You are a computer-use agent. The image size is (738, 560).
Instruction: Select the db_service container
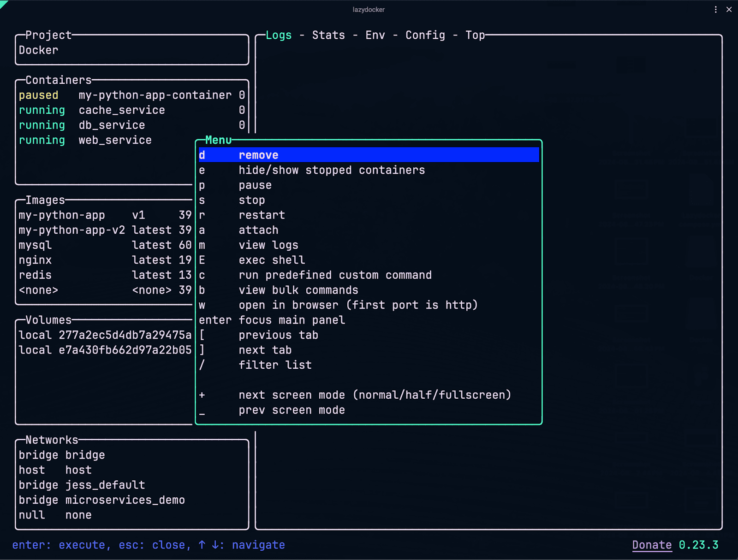tap(112, 125)
